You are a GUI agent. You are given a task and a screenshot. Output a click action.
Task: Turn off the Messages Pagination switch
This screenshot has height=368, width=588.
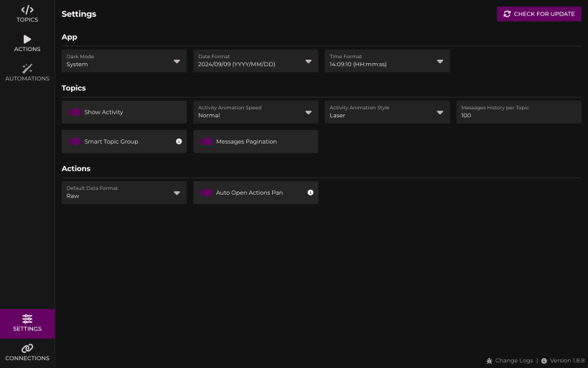click(x=205, y=142)
